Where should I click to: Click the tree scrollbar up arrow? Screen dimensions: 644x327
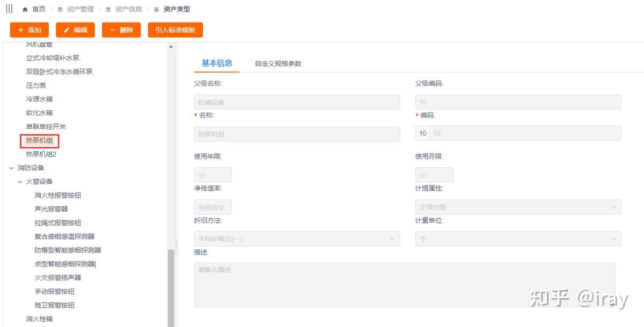[171, 47]
